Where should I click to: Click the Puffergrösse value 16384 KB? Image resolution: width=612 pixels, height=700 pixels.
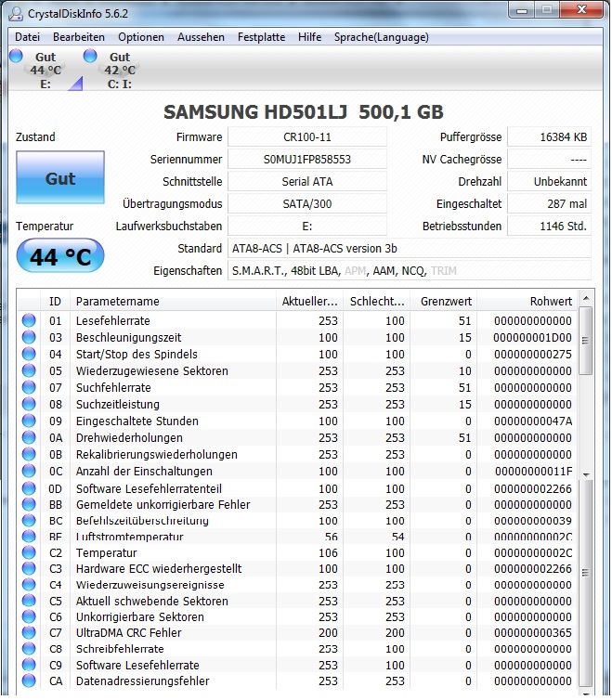pyautogui.click(x=550, y=137)
